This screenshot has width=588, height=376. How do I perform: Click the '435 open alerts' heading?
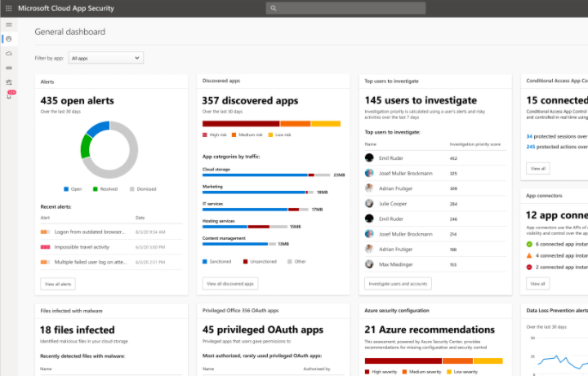click(78, 101)
